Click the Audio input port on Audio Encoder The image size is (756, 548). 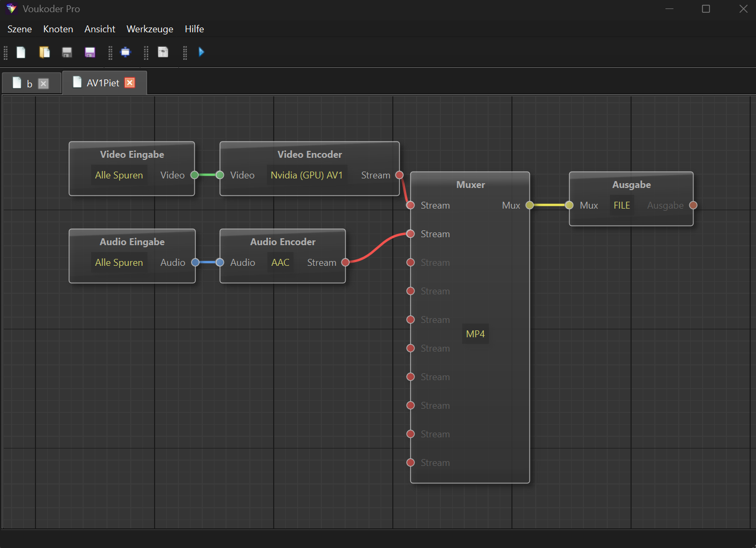pos(220,263)
